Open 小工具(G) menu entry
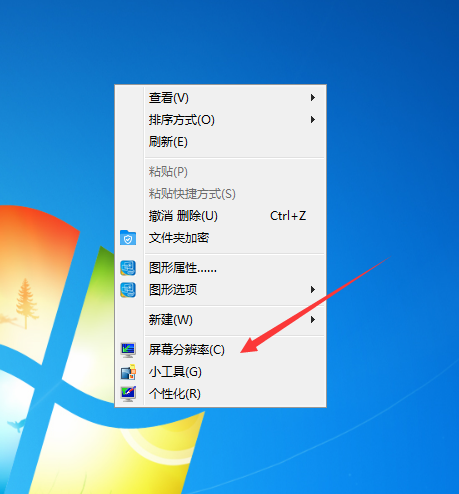459x494 pixels. [x=220, y=372]
